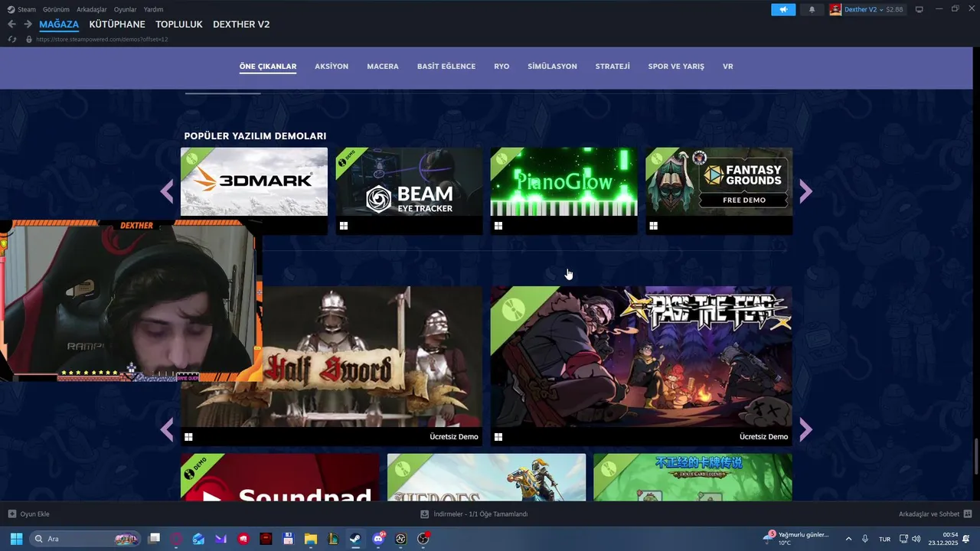
Task: Switch to the KÜTÜPHANE section
Action: click(117, 24)
